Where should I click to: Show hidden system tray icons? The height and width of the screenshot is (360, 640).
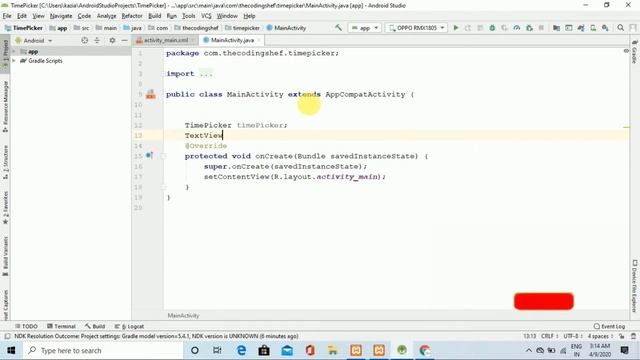click(529, 350)
